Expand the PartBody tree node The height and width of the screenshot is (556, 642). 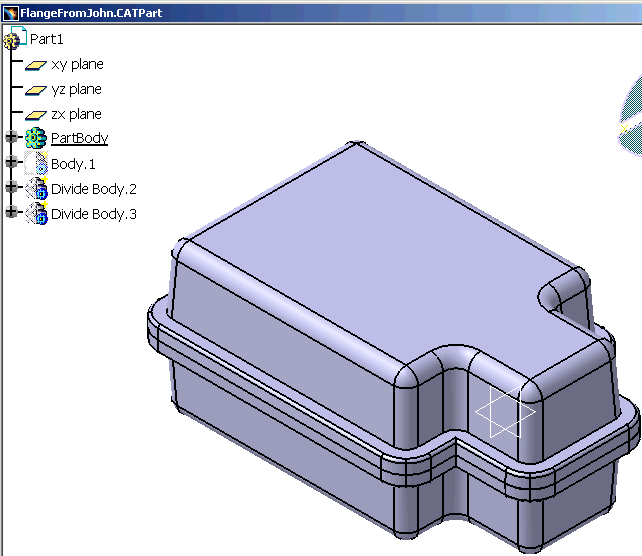click(x=11, y=138)
